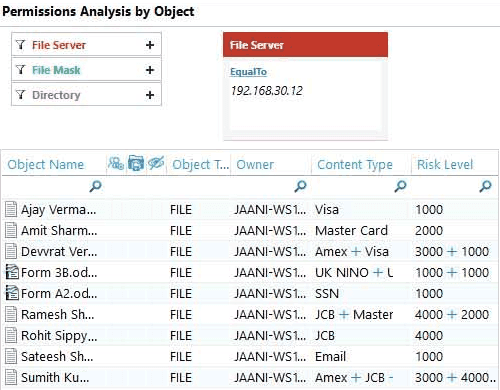This screenshot has width=500, height=390.
Task: Click the folder share column icon
Action: point(136,163)
